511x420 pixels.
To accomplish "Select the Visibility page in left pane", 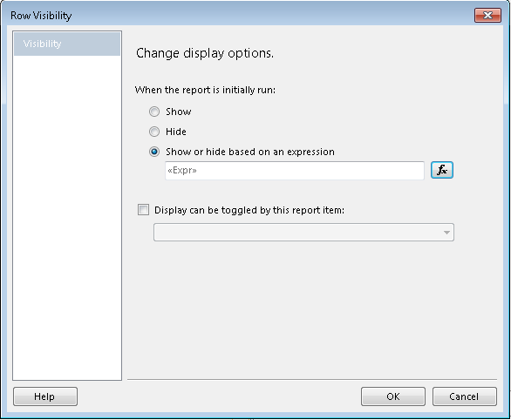I will [67, 44].
